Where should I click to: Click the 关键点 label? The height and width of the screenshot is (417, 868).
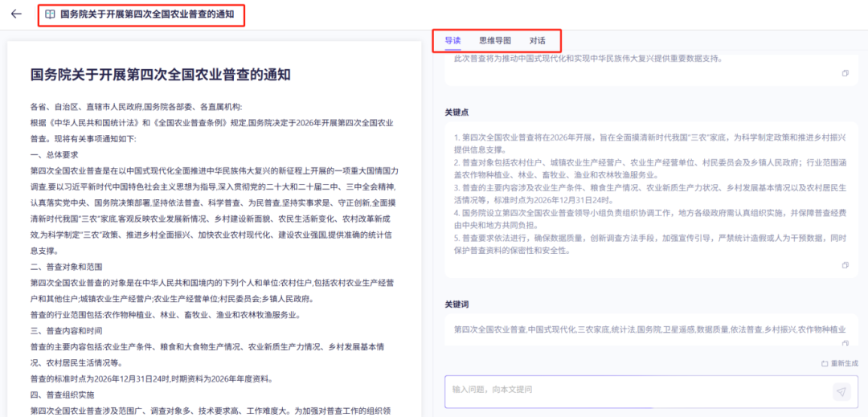[x=457, y=112]
